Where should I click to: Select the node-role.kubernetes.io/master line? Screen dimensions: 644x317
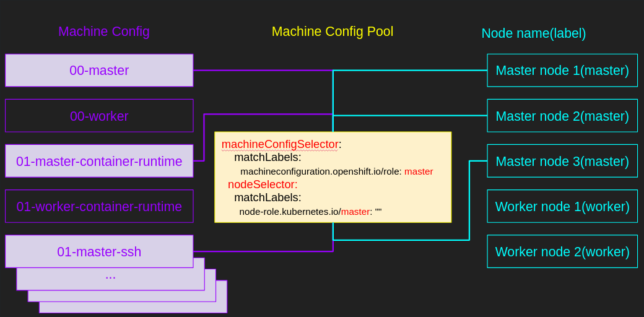(x=310, y=212)
